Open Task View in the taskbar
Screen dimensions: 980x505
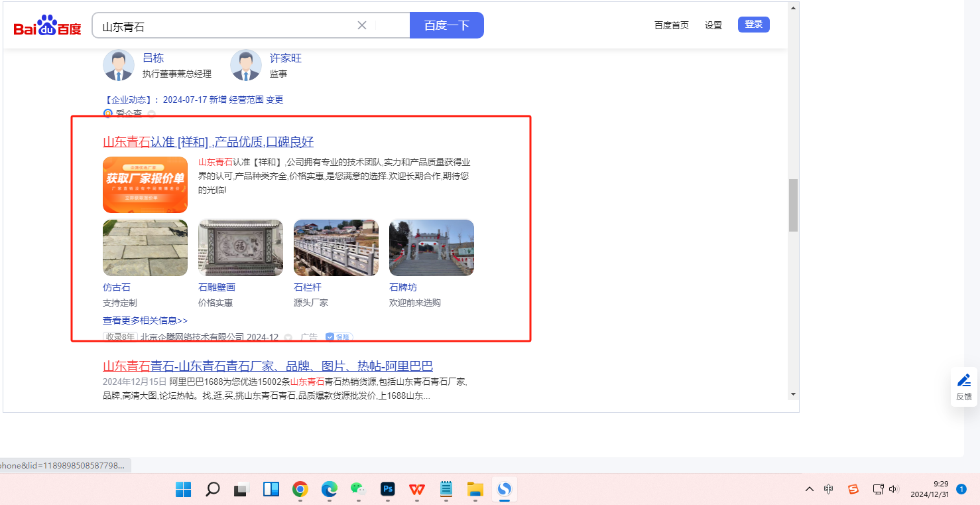[x=241, y=490]
